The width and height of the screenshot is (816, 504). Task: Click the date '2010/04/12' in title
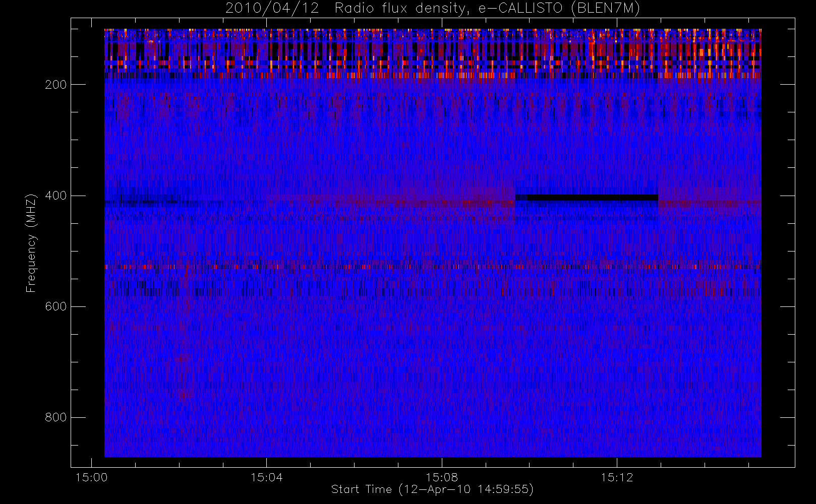pyautogui.click(x=272, y=8)
